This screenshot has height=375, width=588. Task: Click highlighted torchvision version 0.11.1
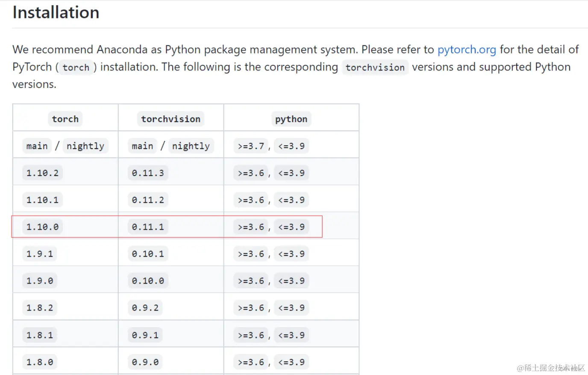(x=148, y=227)
